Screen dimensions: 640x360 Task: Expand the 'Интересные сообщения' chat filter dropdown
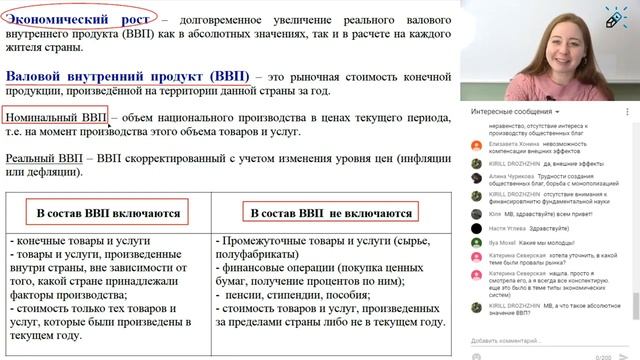[515, 111]
